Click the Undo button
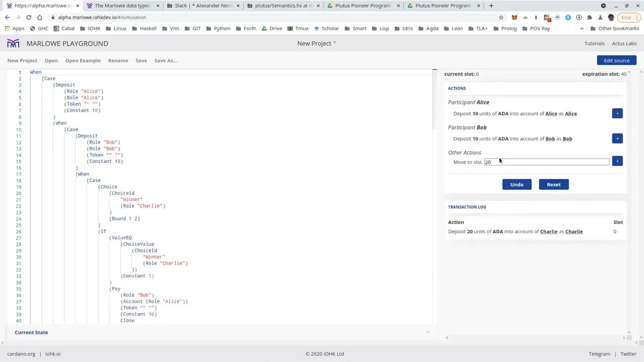The width and height of the screenshot is (644, 362). pos(517,185)
